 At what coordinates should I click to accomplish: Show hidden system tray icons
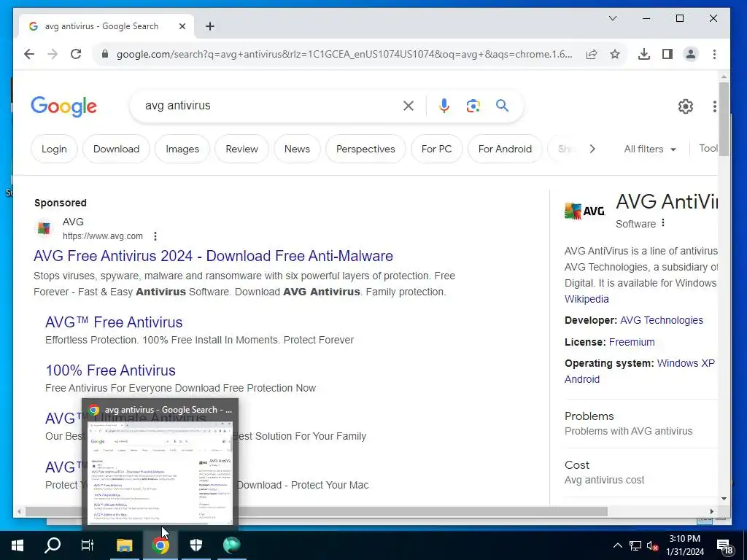(617, 545)
